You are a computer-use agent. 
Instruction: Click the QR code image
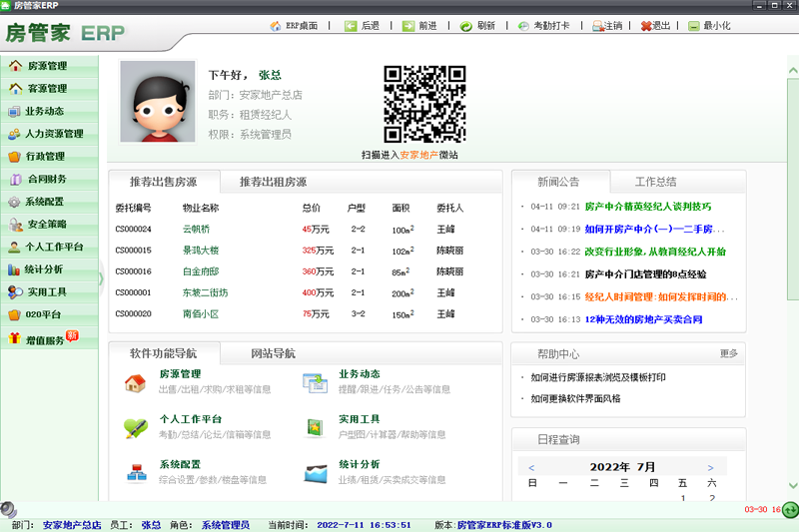(425, 105)
